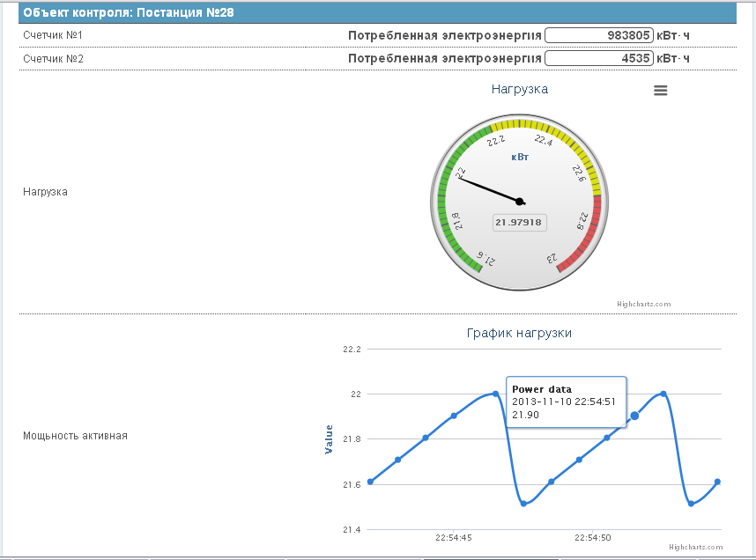Click the 21.4 y-axis label
Image resolution: width=756 pixels, height=560 pixels.
(352, 530)
